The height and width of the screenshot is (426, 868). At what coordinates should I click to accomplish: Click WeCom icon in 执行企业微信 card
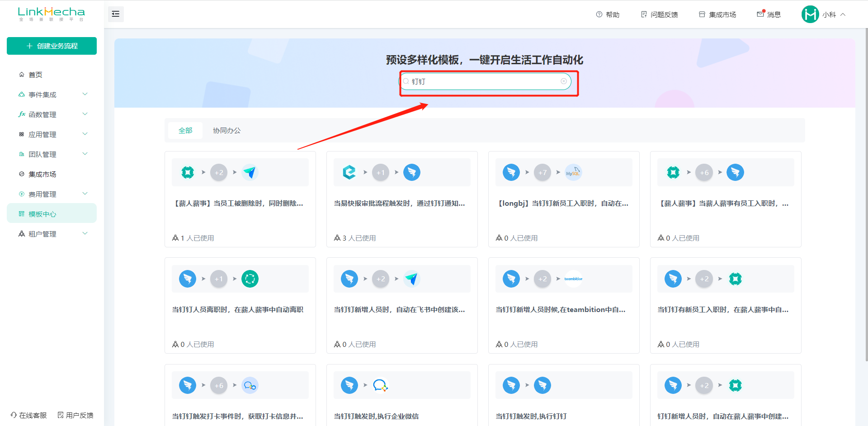(381, 385)
